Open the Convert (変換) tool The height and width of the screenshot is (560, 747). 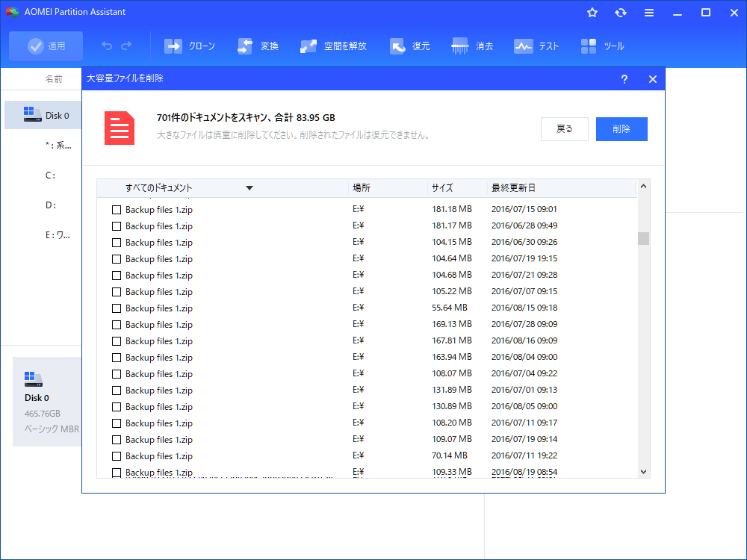[258, 46]
